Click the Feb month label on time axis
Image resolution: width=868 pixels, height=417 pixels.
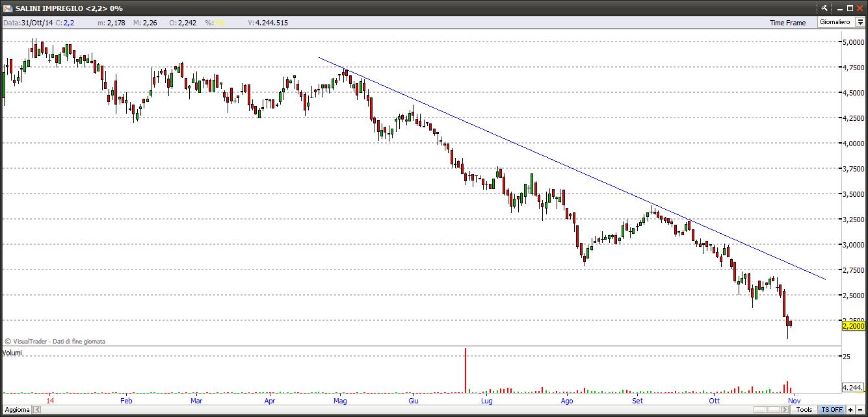126,401
